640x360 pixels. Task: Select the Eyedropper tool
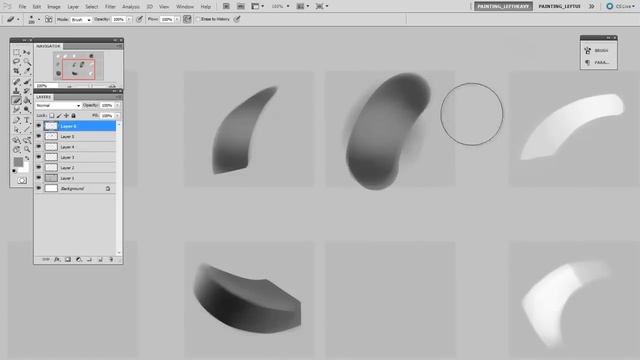pyautogui.click(x=27, y=71)
